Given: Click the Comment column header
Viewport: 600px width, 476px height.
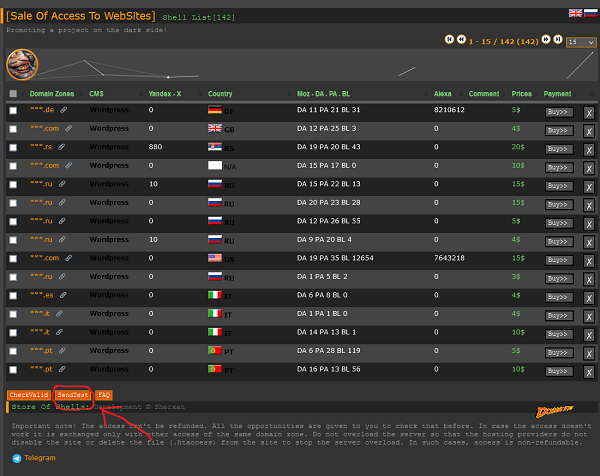Looking at the screenshot, I should click(484, 94).
